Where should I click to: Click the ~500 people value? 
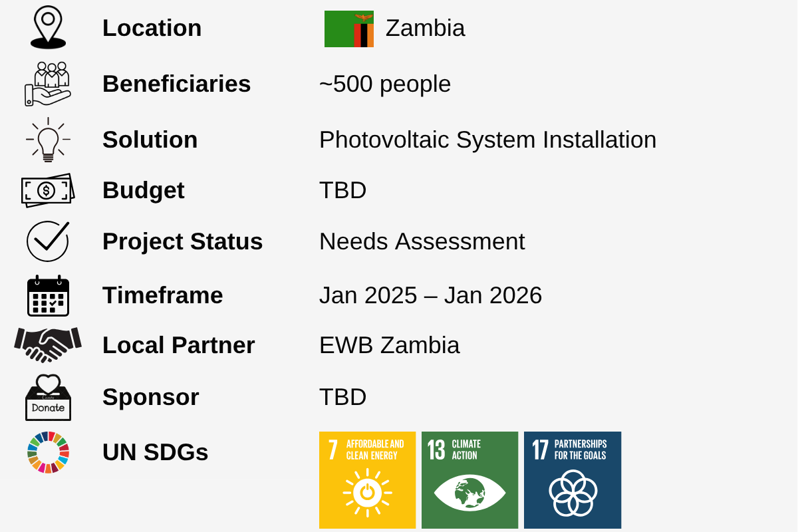click(385, 84)
